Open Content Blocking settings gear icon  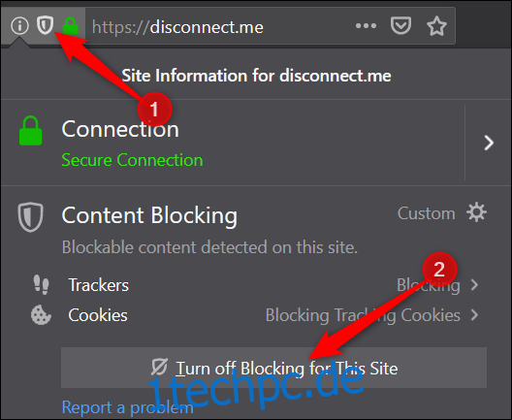point(476,212)
